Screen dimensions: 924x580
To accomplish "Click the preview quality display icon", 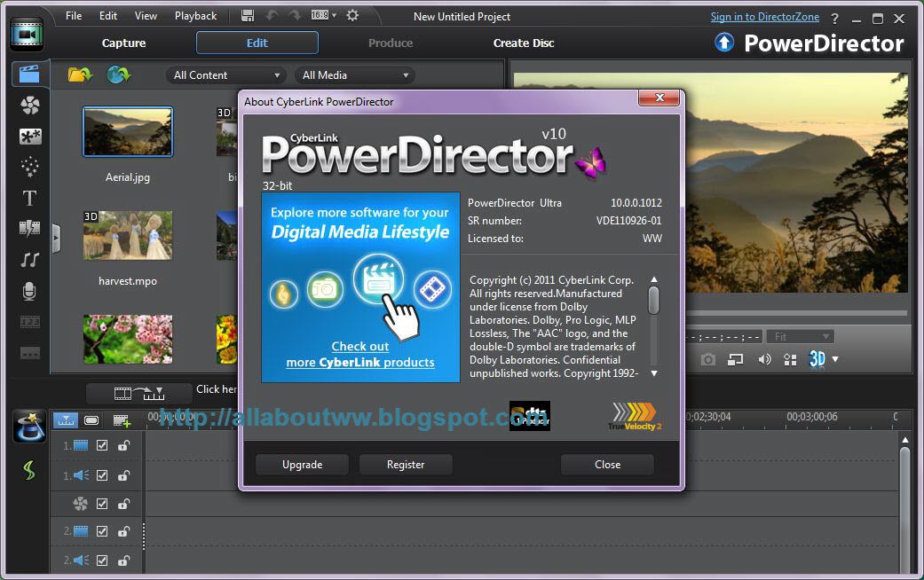I will (790, 359).
